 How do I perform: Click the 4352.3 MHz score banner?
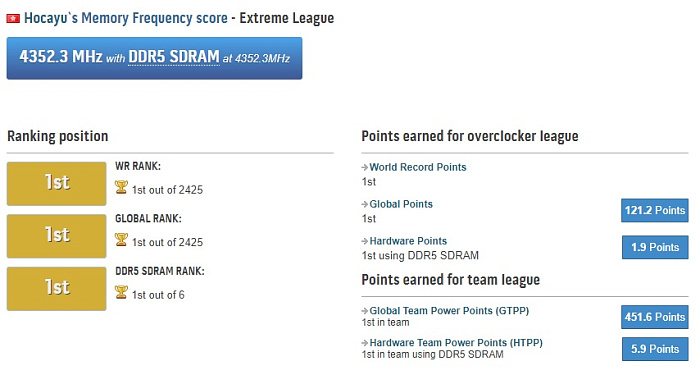click(154, 58)
